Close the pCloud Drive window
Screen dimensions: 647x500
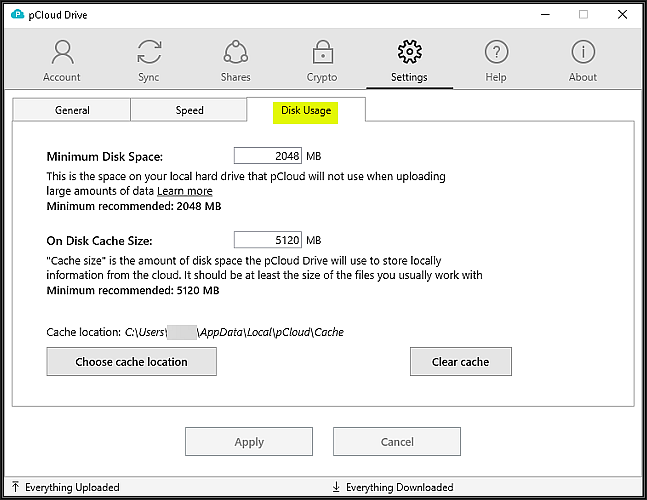[622, 14]
